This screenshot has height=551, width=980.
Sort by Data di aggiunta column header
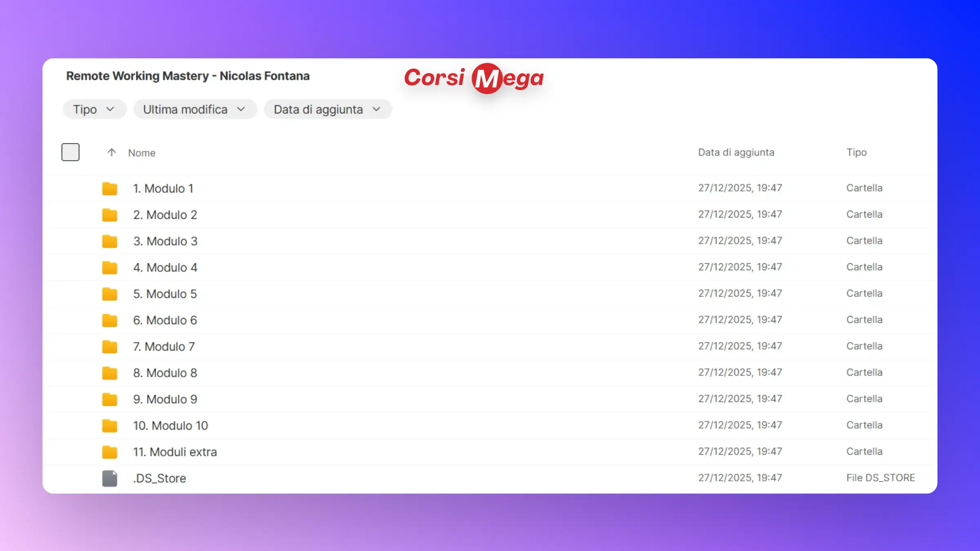click(736, 152)
